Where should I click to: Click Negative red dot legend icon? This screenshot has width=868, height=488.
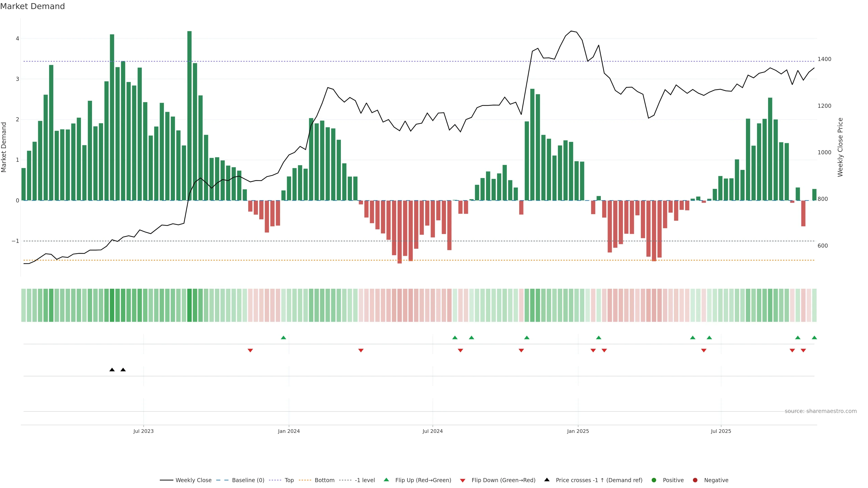[x=695, y=480]
